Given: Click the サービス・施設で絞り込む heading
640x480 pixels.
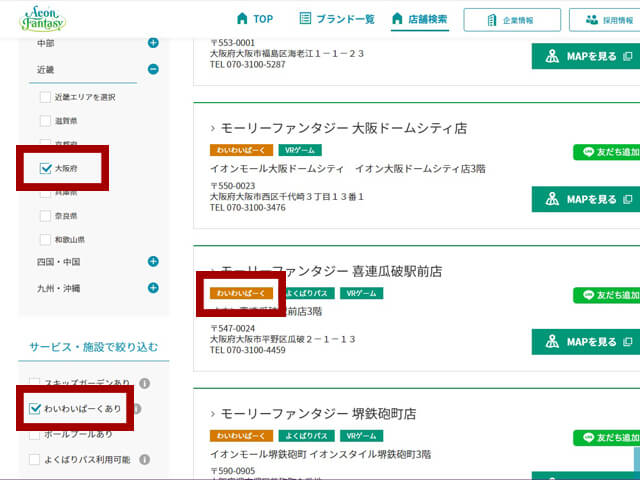Looking at the screenshot, I should pyautogui.click(x=93, y=347).
